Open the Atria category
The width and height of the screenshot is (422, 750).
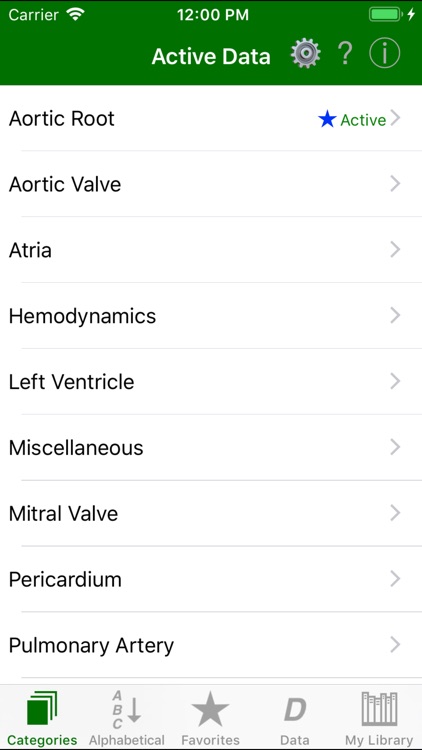click(211, 250)
